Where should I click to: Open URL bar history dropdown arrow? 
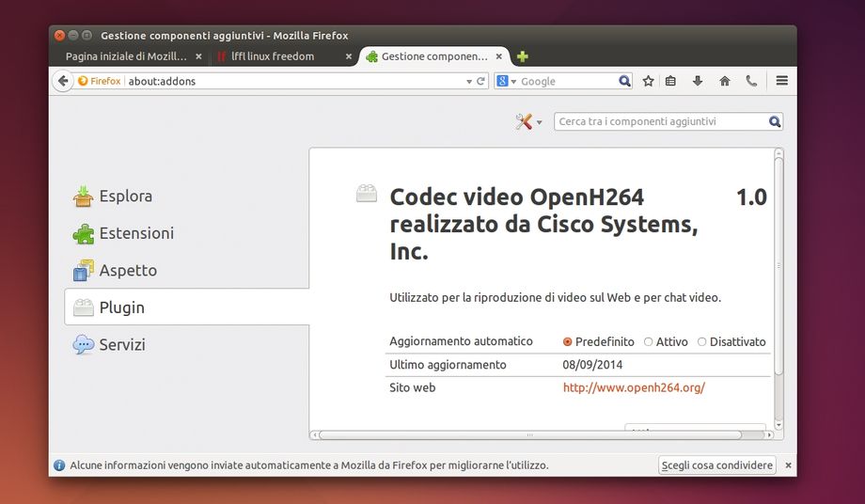(469, 82)
